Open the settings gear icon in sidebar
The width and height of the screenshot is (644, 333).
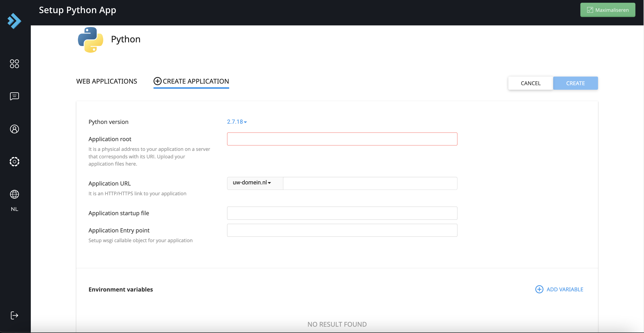(x=14, y=162)
